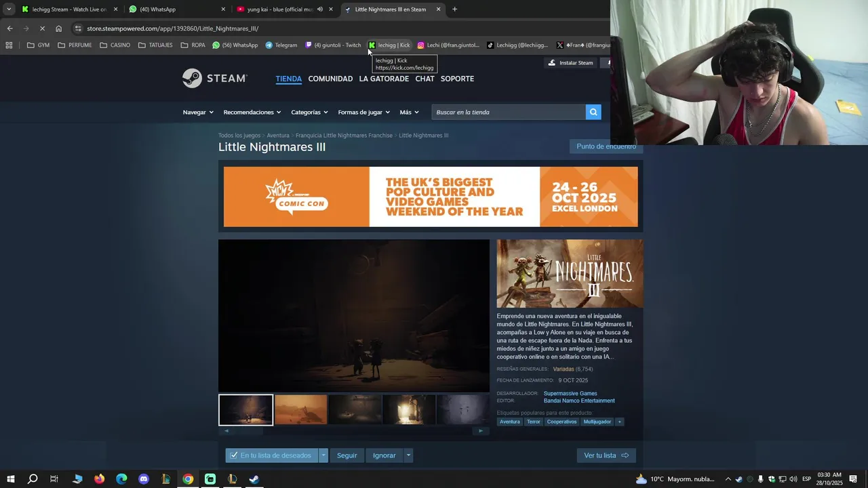Screen dimensions: 868x488
Task: Expand more tags with the plus button
Action: (619, 422)
